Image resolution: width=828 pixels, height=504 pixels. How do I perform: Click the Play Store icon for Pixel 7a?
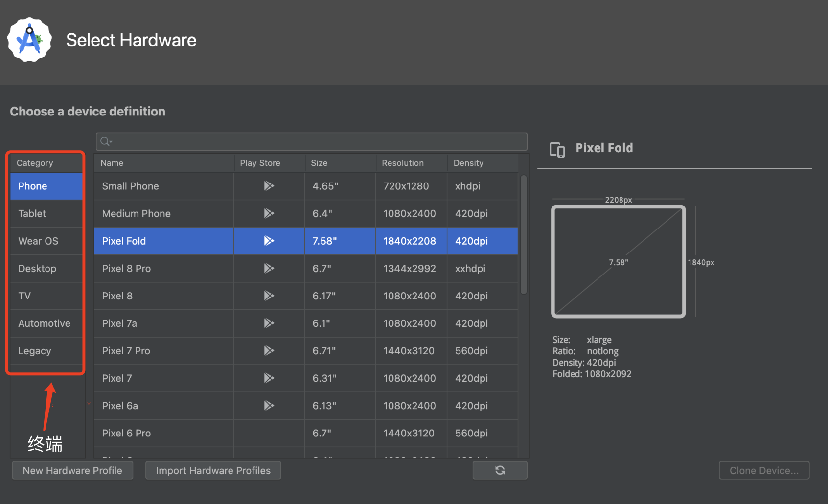[269, 323]
